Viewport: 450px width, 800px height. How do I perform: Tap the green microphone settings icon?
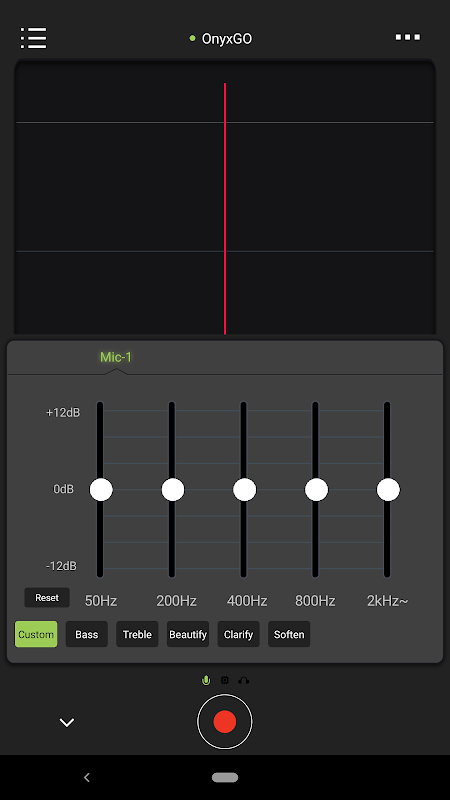coord(206,680)
